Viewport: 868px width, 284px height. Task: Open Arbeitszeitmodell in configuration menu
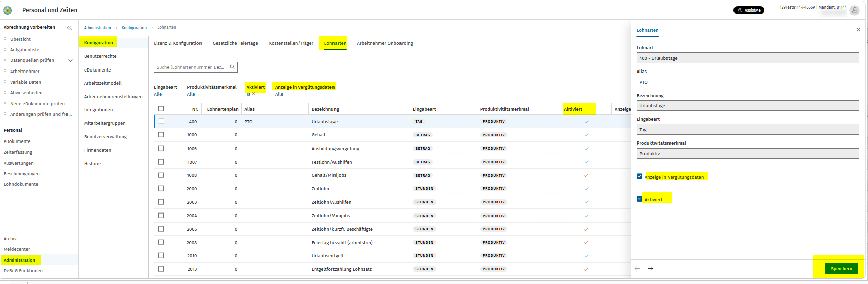point(103,83)
